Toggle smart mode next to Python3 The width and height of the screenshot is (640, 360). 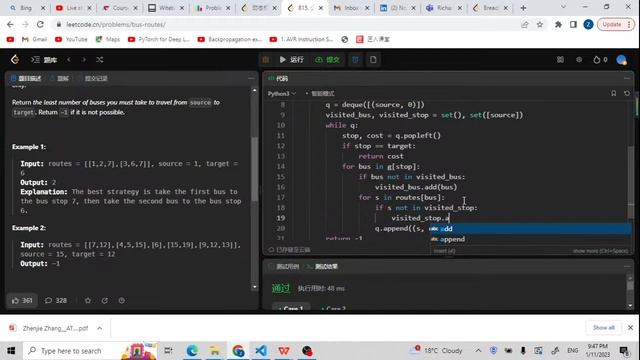point(320,93)
